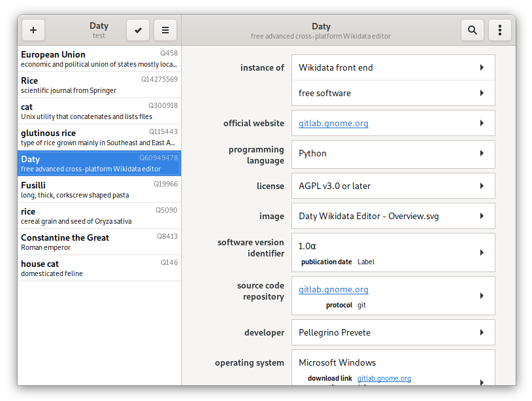Screen dimensions: 532x401
Task: Select Constantine the Great entry
Action: pos(99,242)
